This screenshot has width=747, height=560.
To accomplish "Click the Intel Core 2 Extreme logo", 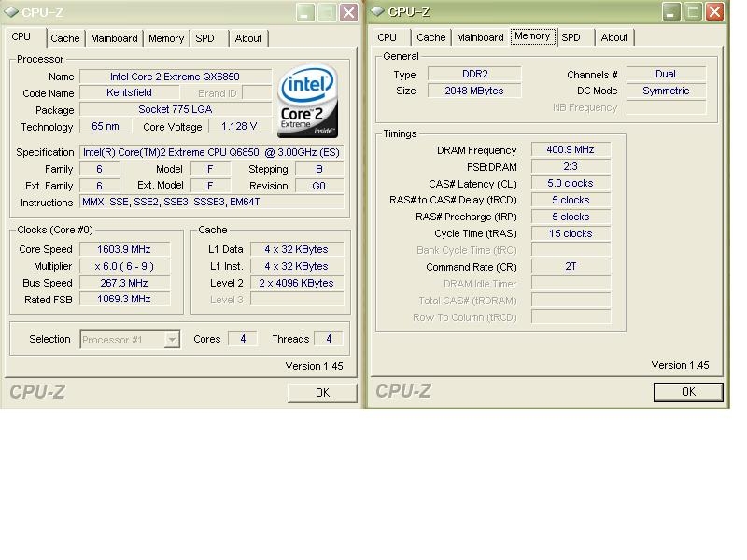I will (x=307, y=101).
